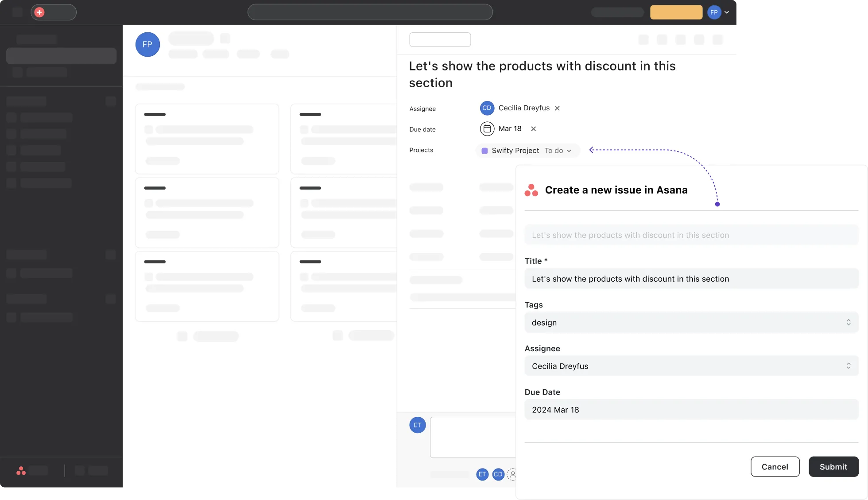868x500 pixels.
Task: Click the dashed add-collaborator icon
Action: (512, 474)
